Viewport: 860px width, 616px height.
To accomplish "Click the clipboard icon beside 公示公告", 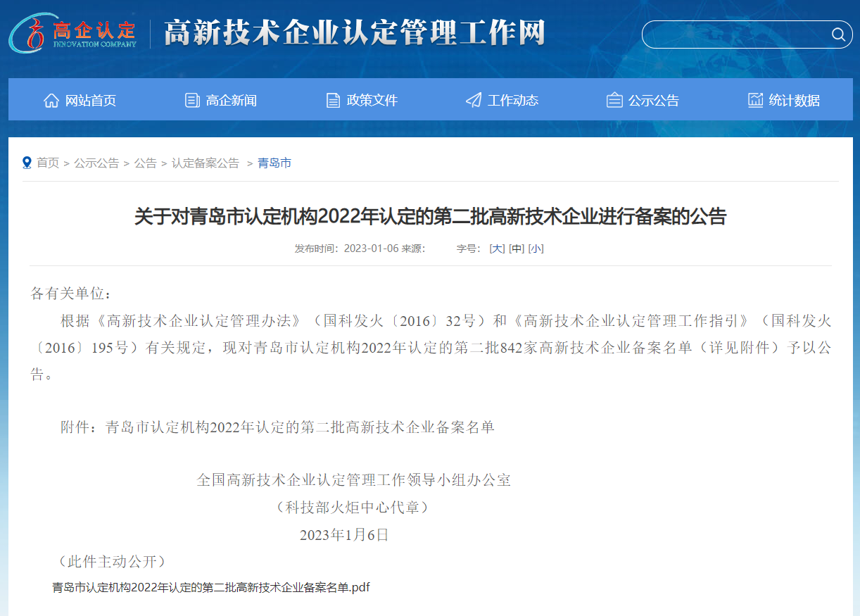I will coord(614,100).
